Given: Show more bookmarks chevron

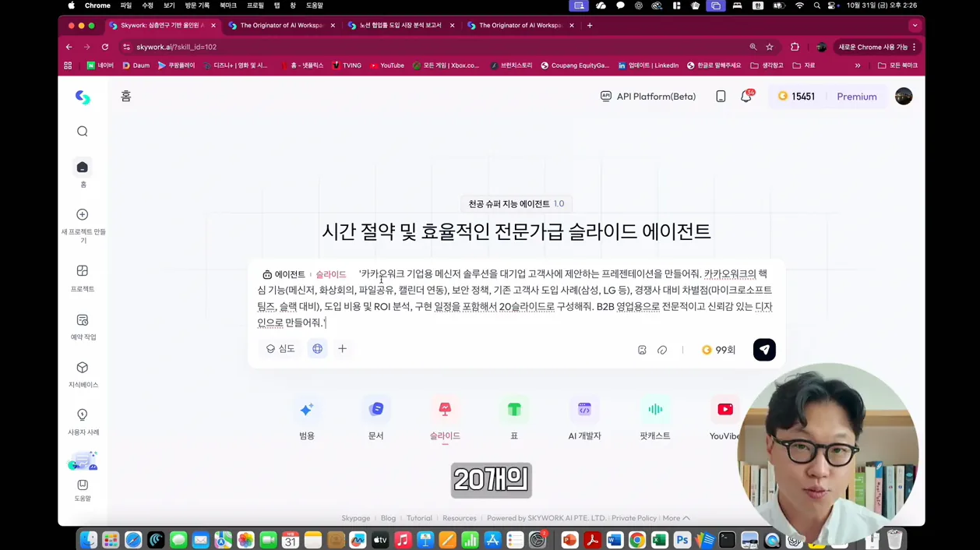Looking at the screenshot, I should (x=858, y=65).
